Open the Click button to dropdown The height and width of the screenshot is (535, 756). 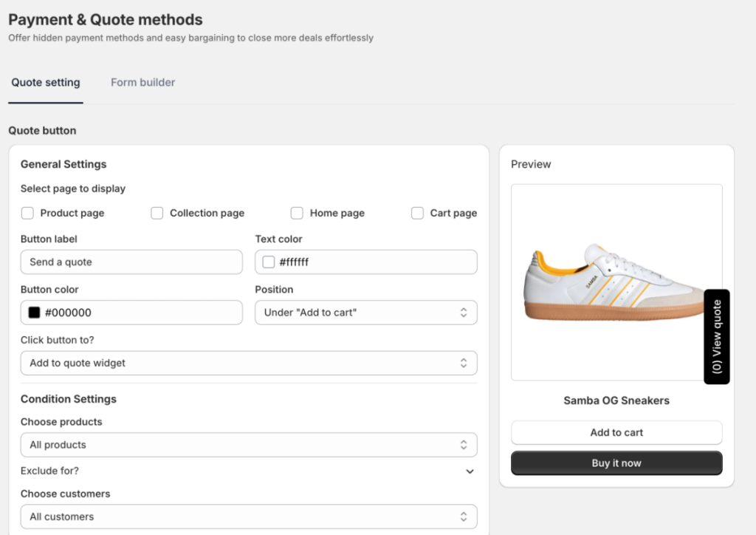pos(249,363)
